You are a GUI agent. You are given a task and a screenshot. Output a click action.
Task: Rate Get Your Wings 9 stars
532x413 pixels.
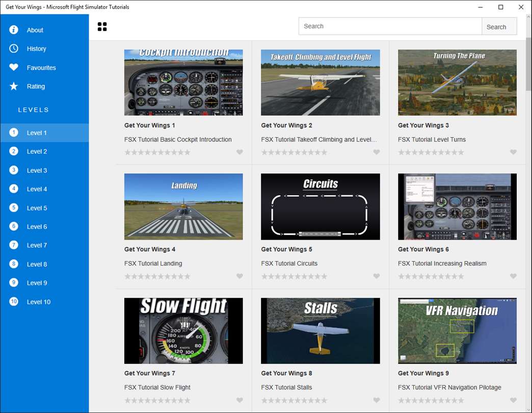(431, 400)
